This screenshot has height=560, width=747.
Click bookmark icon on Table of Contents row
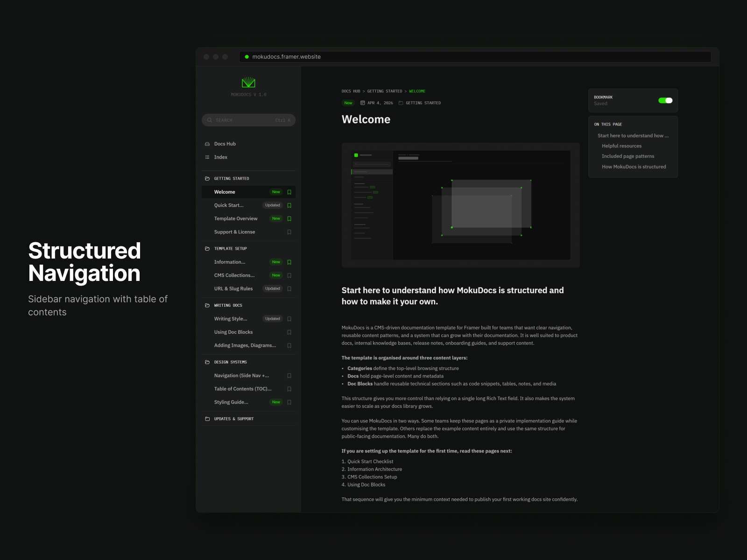coord(289,389)
